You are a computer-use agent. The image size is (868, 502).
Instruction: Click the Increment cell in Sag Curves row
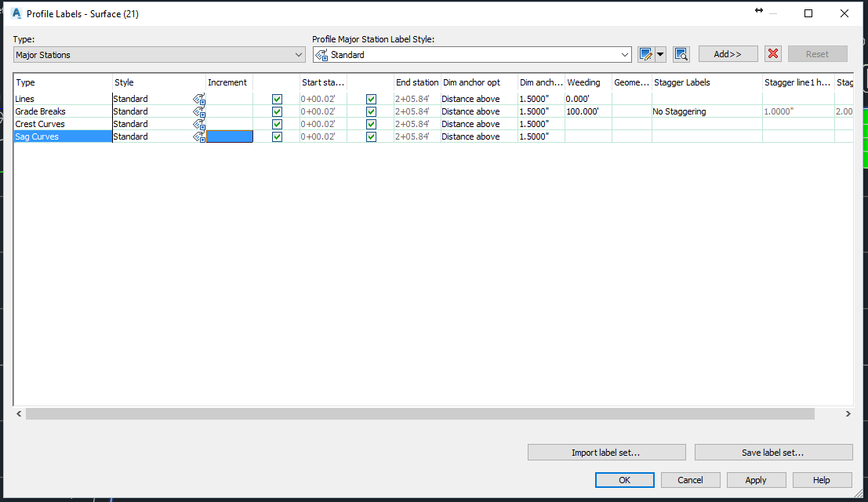[230, 136]
